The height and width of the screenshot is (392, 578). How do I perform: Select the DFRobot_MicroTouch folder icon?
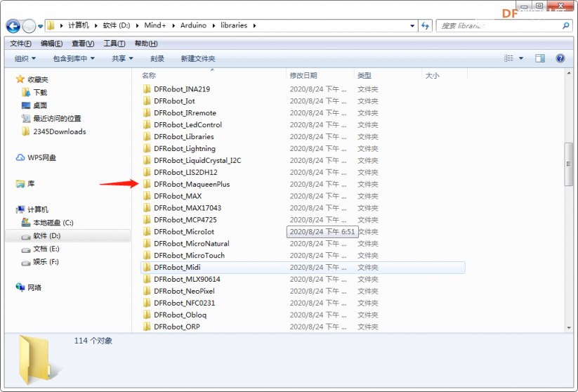coord(147,255)
